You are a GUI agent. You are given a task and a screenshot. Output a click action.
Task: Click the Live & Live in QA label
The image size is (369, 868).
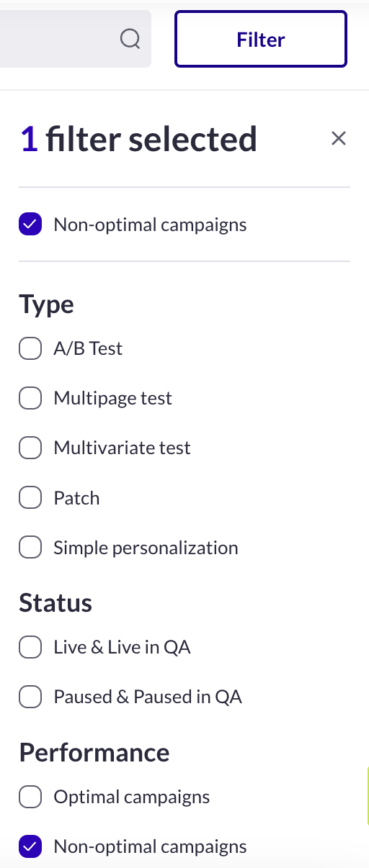(122, 647)
